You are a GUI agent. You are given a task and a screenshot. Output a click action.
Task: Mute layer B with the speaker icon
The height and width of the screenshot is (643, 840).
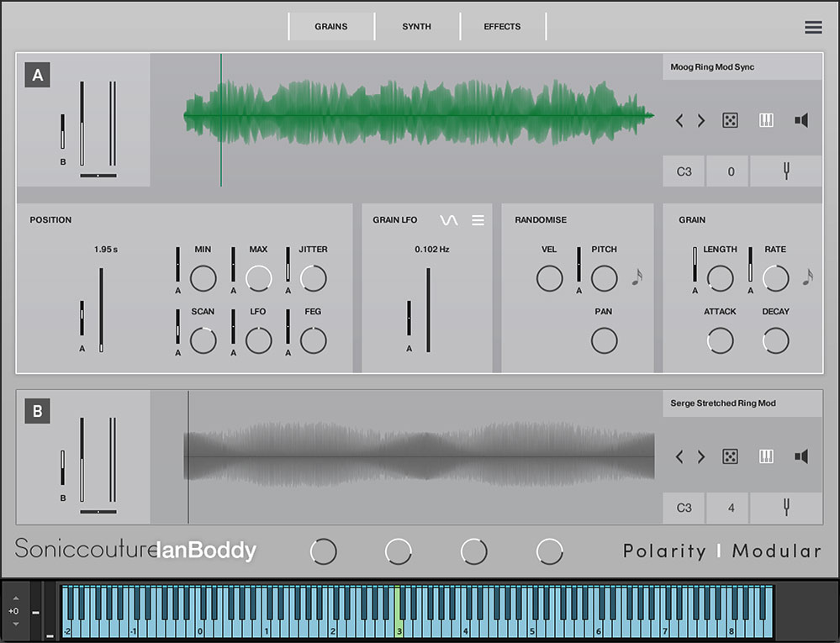pyautogui.click(x=801, y=456)
